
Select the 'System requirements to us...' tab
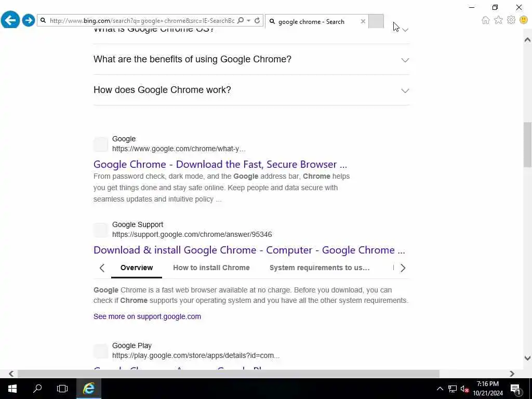[320, 268]
